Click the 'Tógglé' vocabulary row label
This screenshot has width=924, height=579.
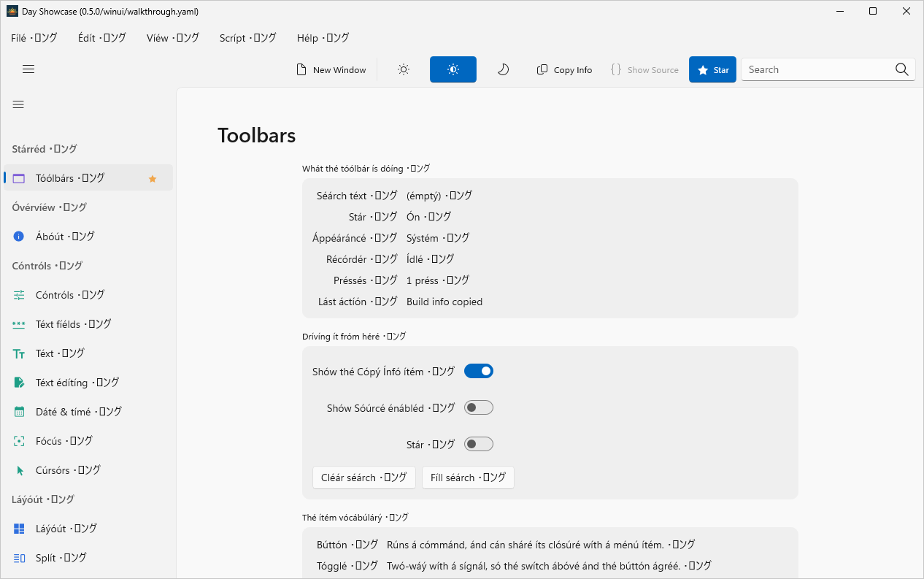coord(347,566)
